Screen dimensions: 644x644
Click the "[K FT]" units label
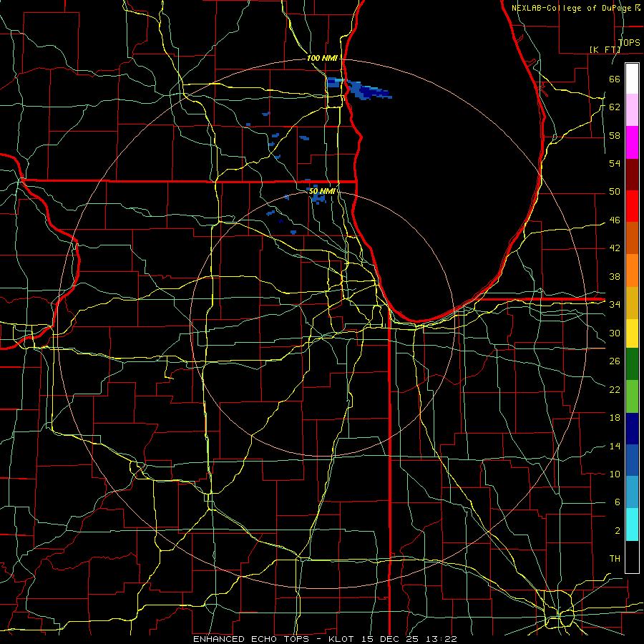pos(605,49)
